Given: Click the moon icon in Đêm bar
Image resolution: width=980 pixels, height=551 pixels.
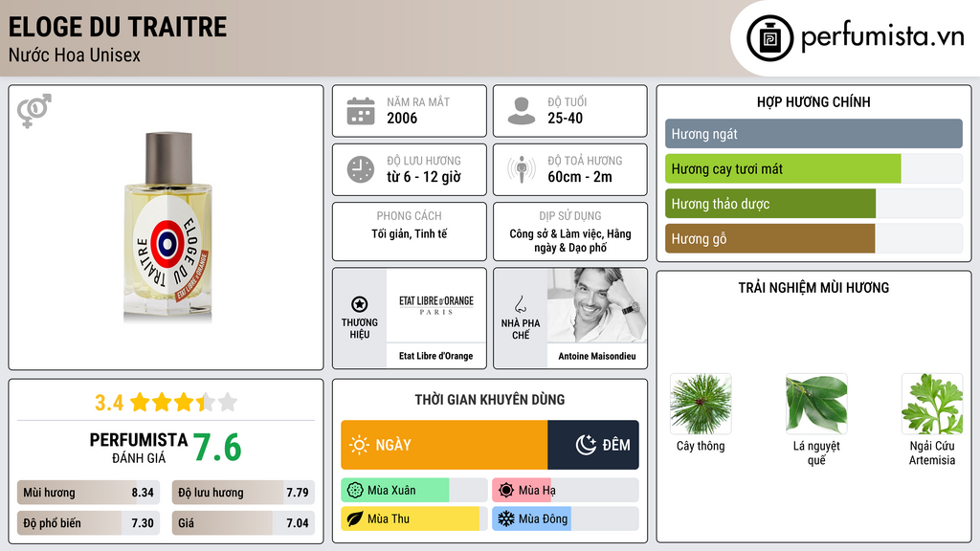Looking at the screenshot, I should pyautogui.click(x=586, y=445).
